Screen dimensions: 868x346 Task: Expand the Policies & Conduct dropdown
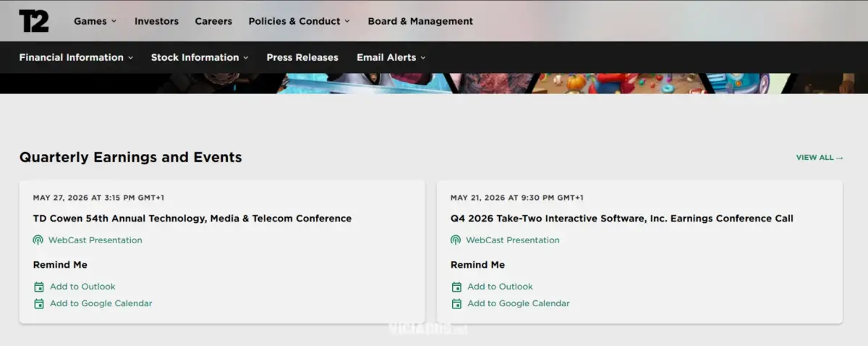(x=299, y=21)
